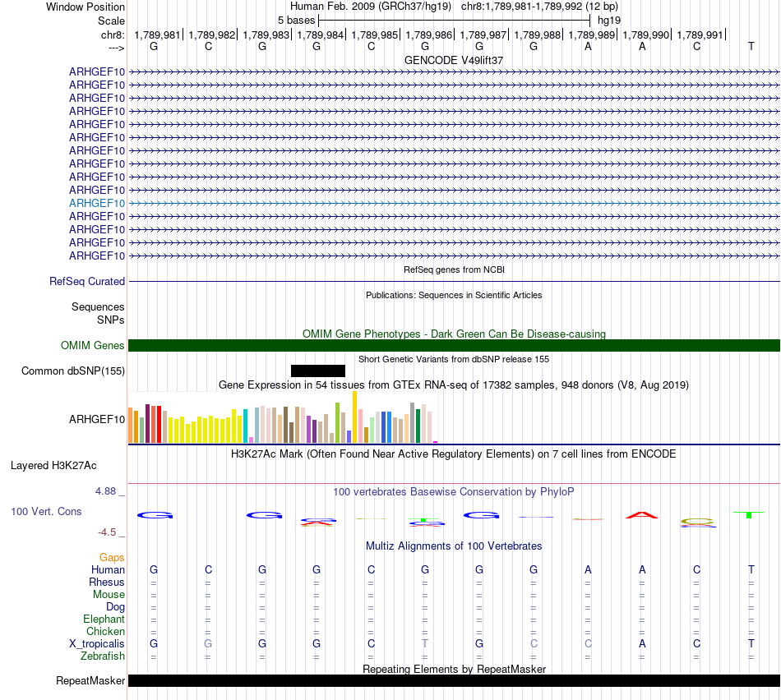Click the 100 Vert. Cons track label
This screenshot has width=781, height=700.
pos(46,511)
